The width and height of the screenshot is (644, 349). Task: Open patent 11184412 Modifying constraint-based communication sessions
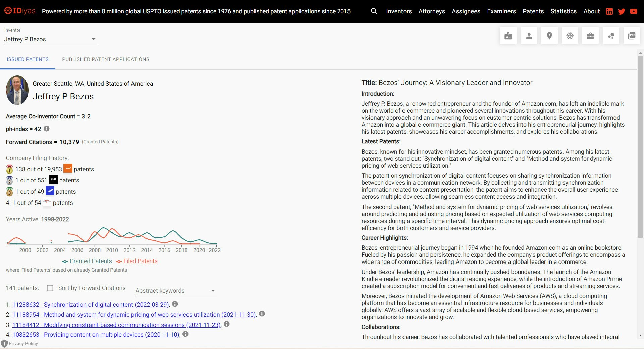116,325
